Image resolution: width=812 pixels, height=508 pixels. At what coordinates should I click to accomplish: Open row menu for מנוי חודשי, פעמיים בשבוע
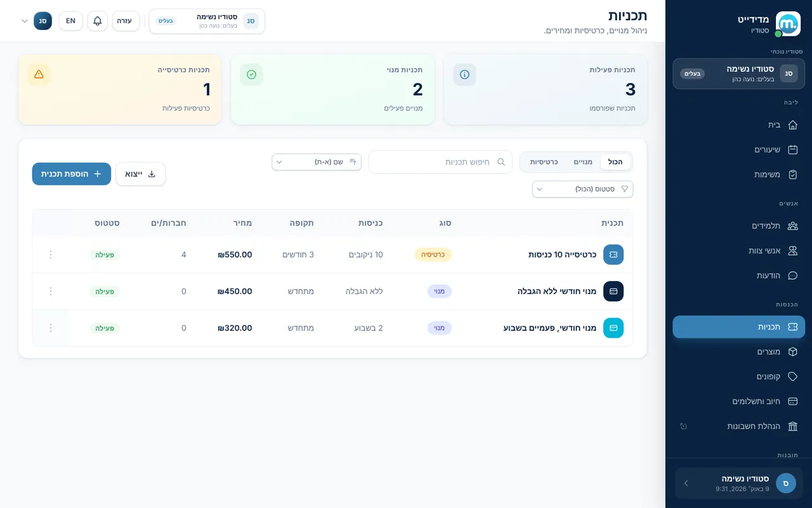(51, 328)
